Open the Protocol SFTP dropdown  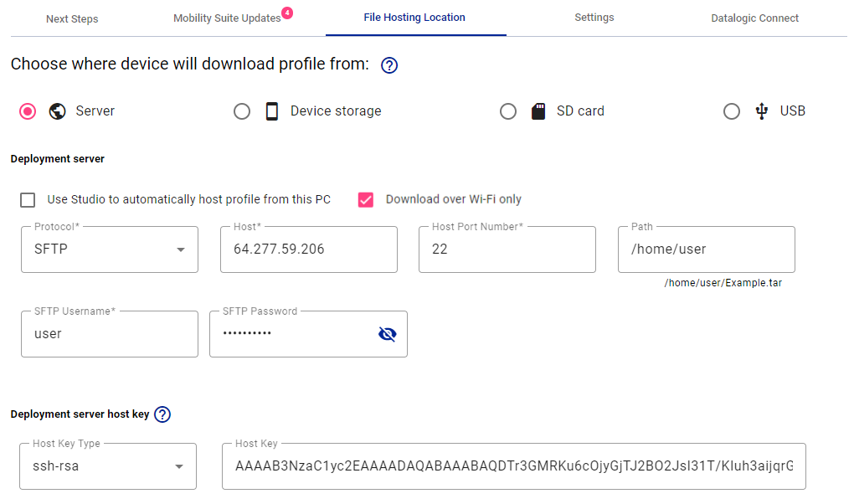point(110,249)
